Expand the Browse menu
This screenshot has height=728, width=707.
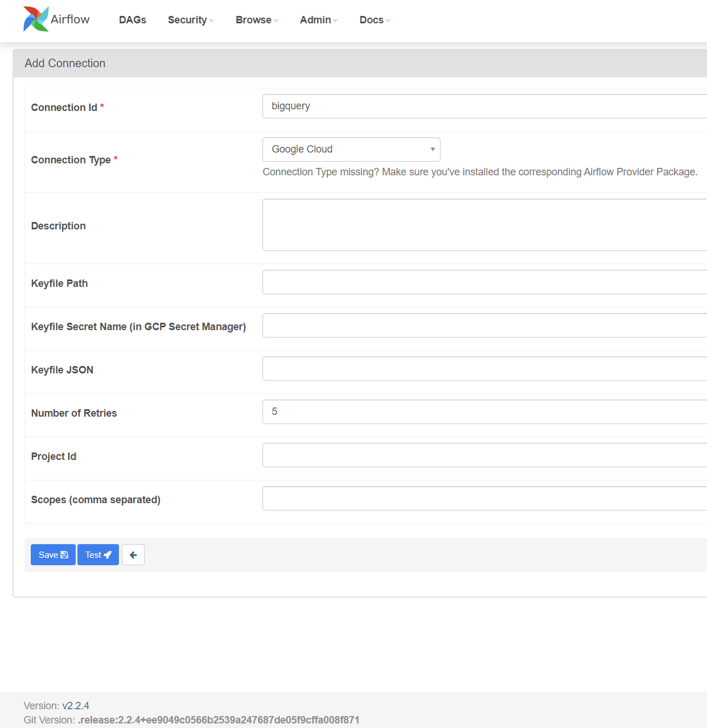[256, 20]
